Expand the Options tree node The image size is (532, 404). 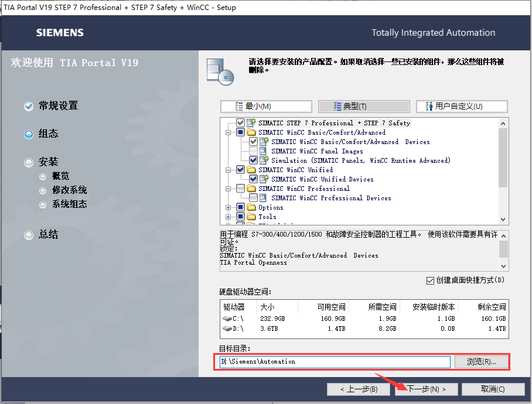(229, 207)
